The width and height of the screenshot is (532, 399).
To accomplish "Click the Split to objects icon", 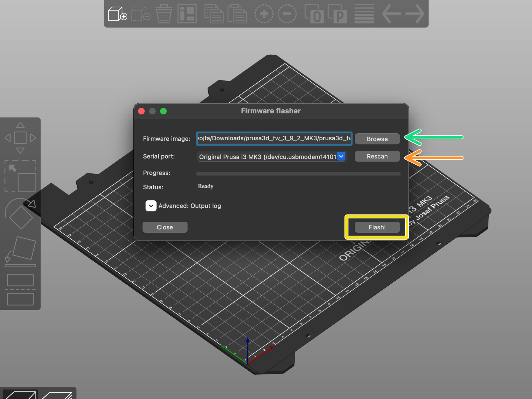I will (x=314, y=14).
